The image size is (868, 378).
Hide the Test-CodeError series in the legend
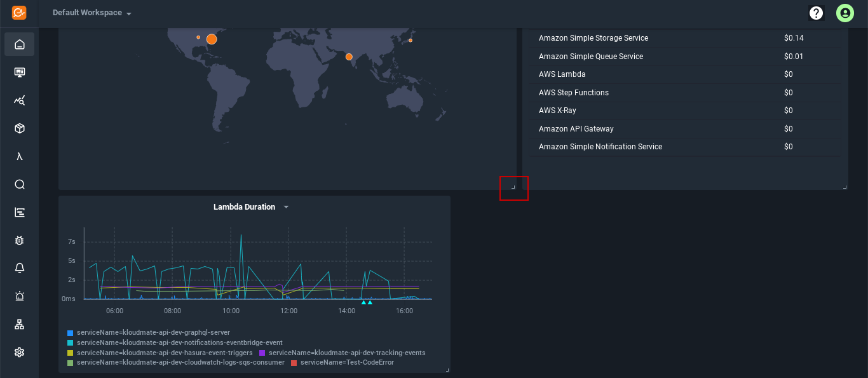pyautogui.click(x=347, y=363)
